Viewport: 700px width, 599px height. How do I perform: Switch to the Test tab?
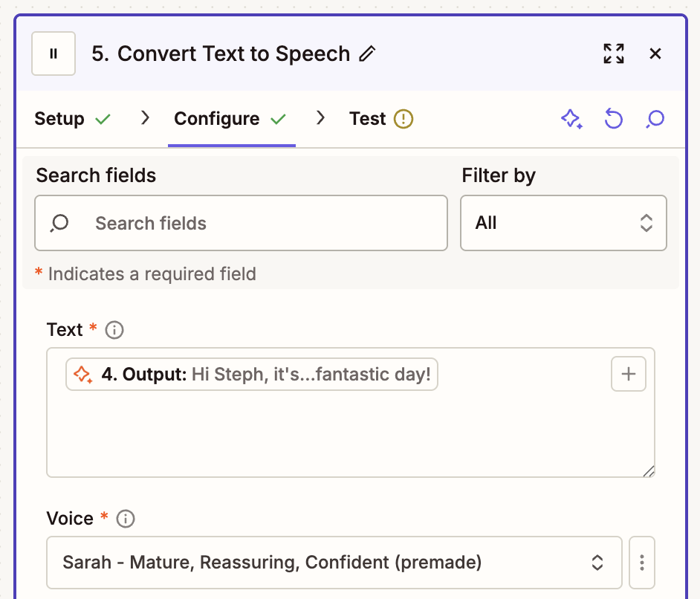367,118
